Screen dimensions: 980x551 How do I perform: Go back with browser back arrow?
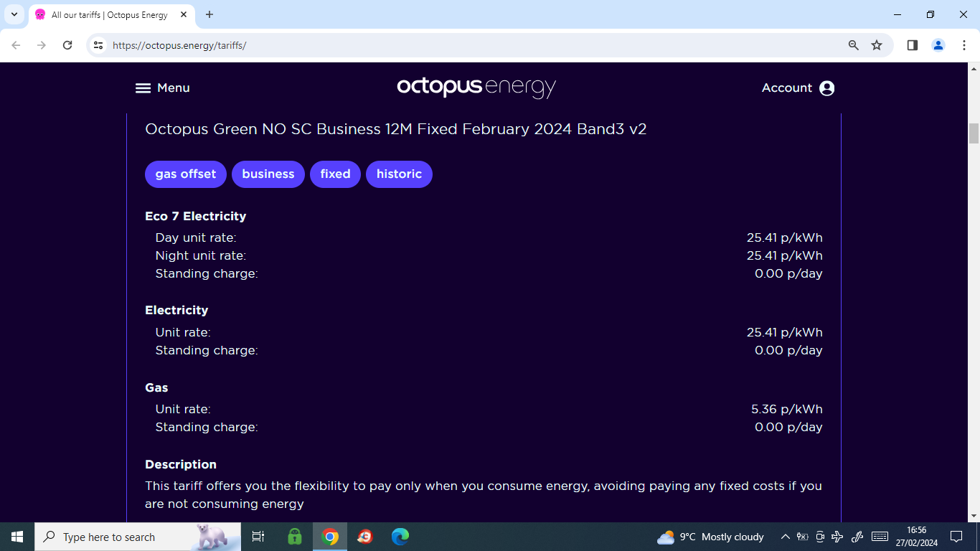tap(16, 45)
